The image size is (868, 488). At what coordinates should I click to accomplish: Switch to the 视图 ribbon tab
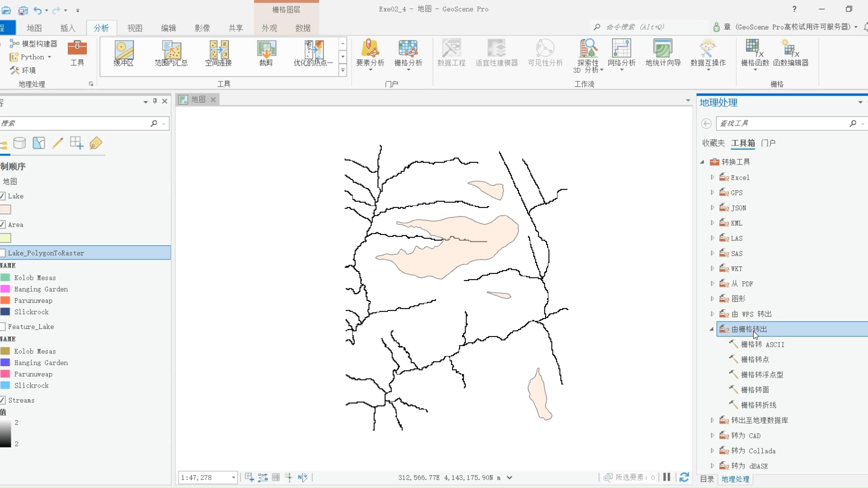pyautogui.click(x=135, y=28)
